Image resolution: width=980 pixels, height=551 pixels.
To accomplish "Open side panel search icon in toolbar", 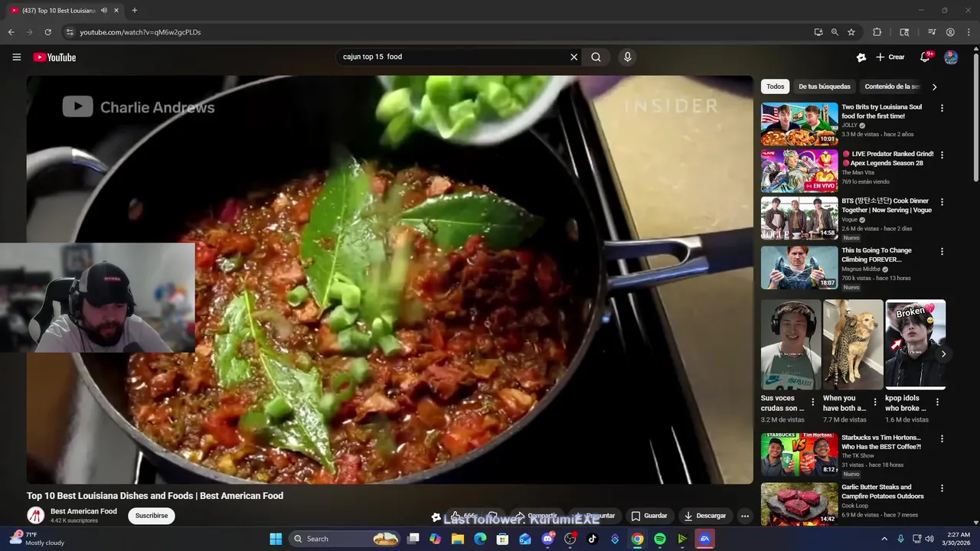I will pos(904,32).
